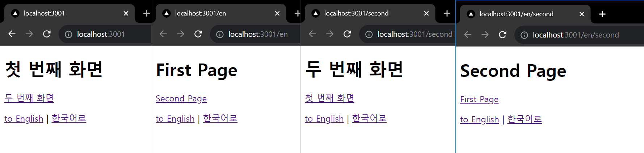Viewport: 644px width, 153px height.
Task: Click '한국어로' on the Second Page
Action: pyautogui.click(x=525, y=119)
